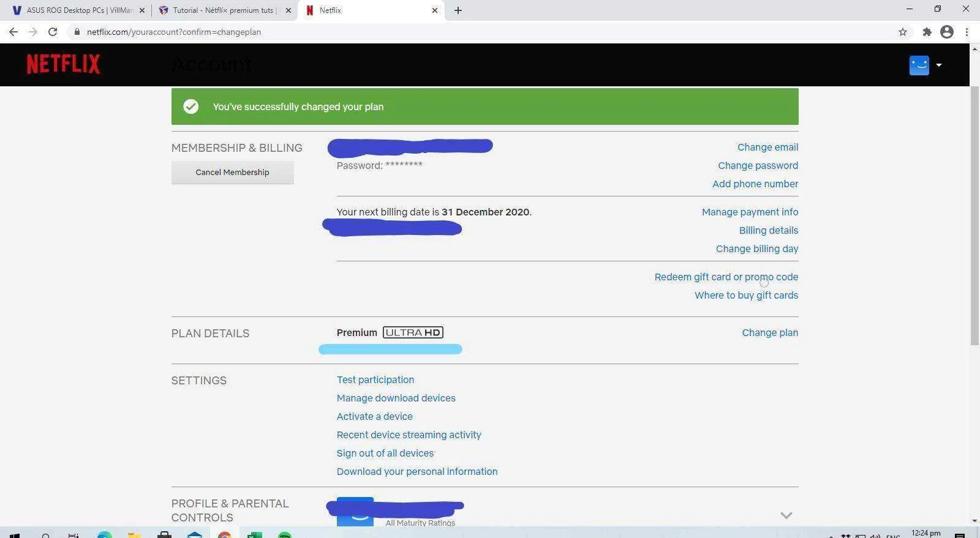This screenshot has width=980, height=538.
Task: Click Change billing day
Action: [757, 248]
